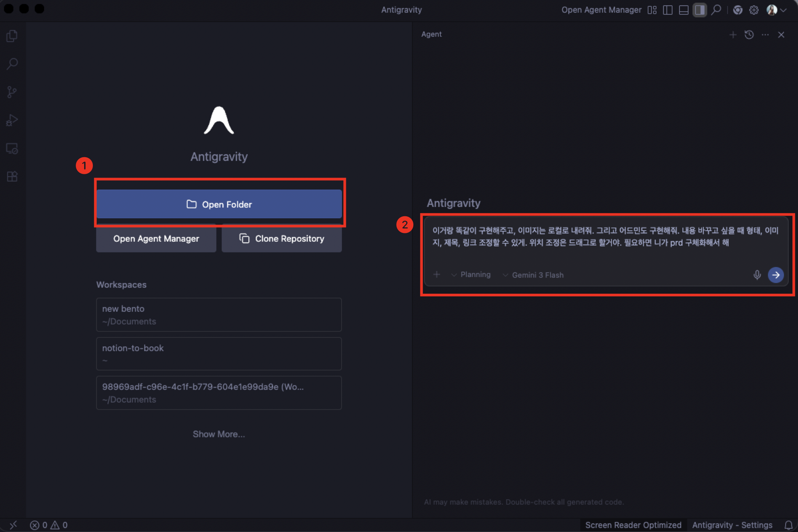Image resolution: width=798 pixels, height=532 pixels.
Task: Open the Run and Debug view
Action: (12, 120)
